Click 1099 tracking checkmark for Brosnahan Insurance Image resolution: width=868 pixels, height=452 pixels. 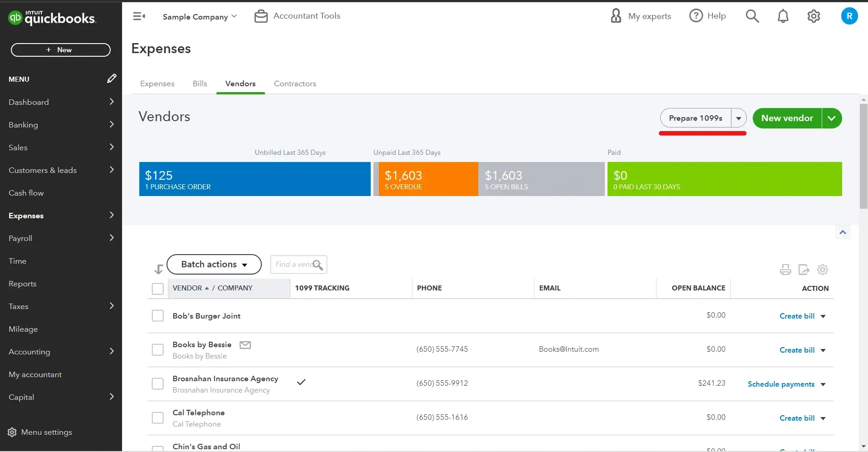click(301, 382)
